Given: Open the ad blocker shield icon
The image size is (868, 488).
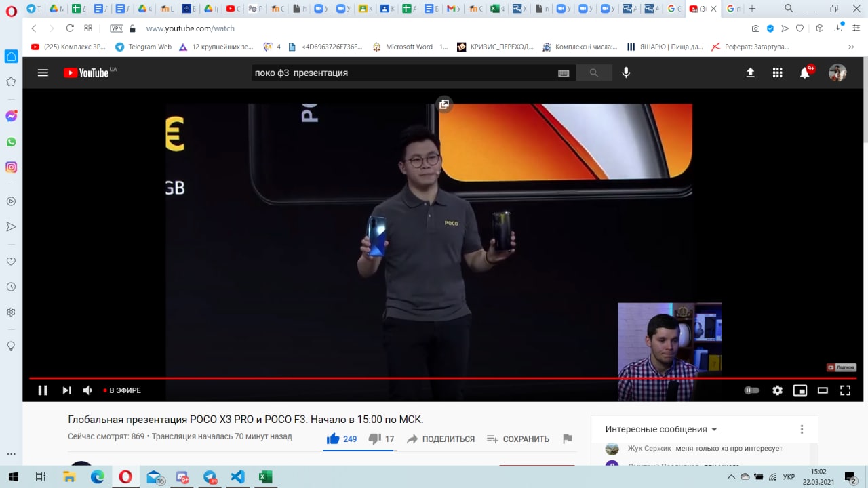Looking at the screenshot, I should coord(770,28).
